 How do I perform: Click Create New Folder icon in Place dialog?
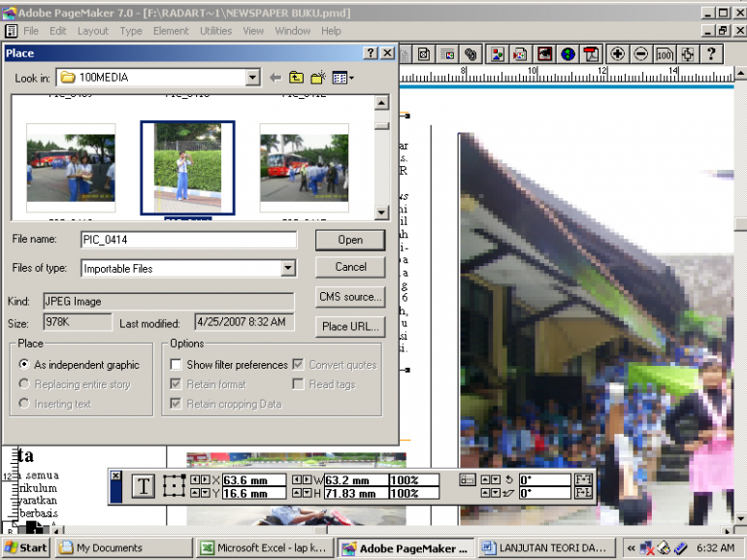317,78
